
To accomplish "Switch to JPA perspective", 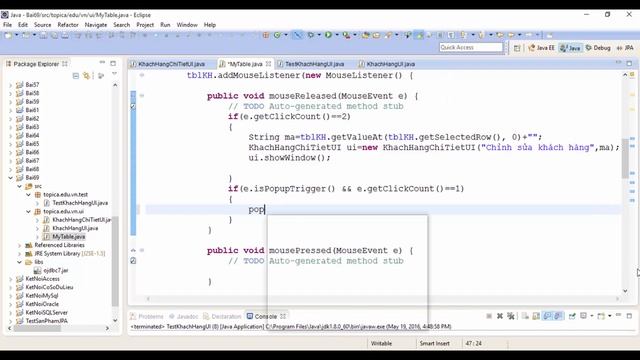I will point(625,48).
